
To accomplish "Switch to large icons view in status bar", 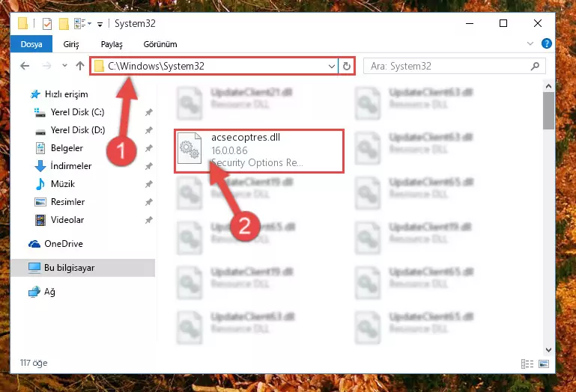I will coord(544,364).
